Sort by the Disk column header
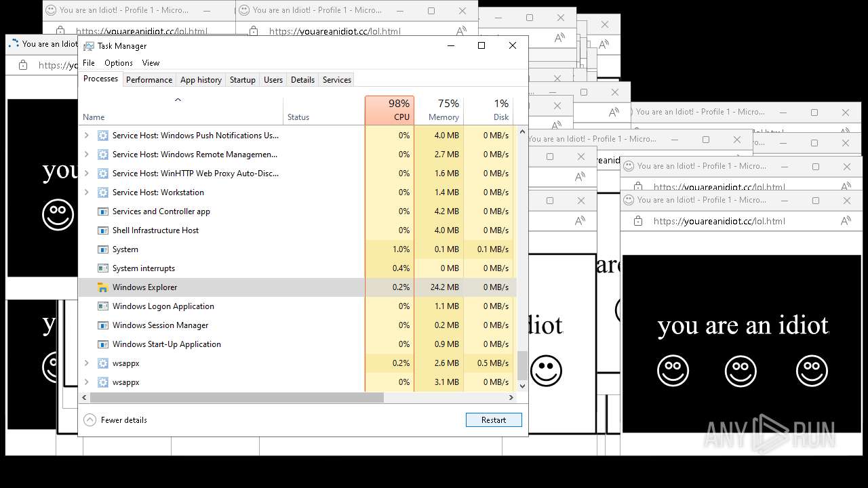Viewport: 868px width, 488px height. pyautogui.click(x=488, y=110)
